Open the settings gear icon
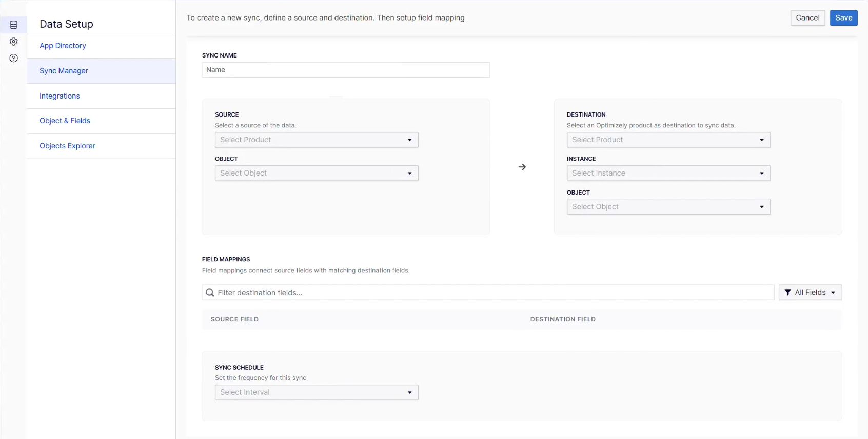Image resolution: width=868 pixels, height=439 pixels. [14, 42]
